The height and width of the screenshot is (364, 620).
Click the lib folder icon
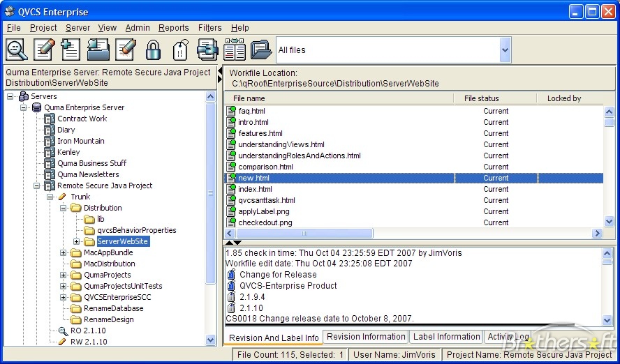click(89, 219)
